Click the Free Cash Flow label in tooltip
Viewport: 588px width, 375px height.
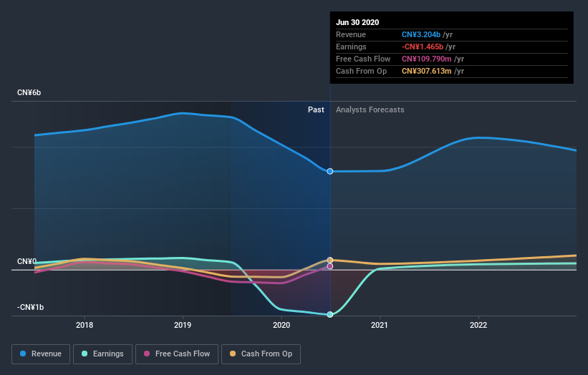(363, 59)
